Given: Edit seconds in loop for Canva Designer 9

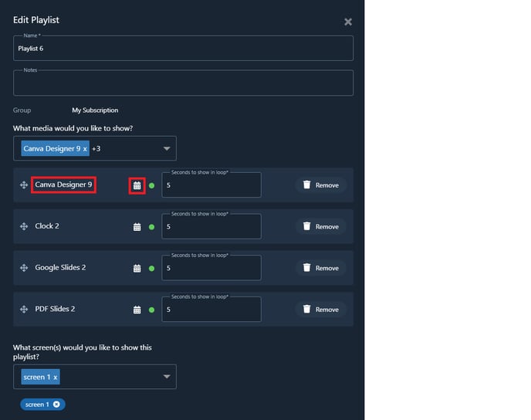Looking at the screenshot, I should coord(211,185).
